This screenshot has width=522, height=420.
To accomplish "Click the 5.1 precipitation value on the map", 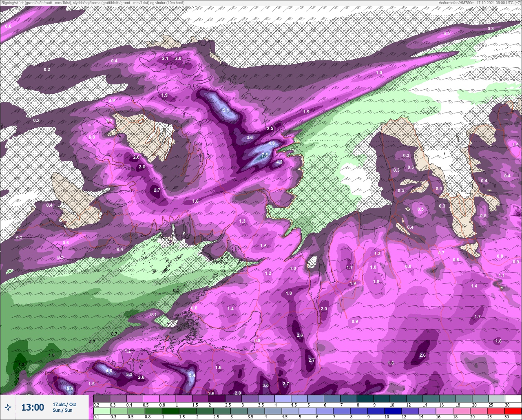I will click(x=226, y=110).
